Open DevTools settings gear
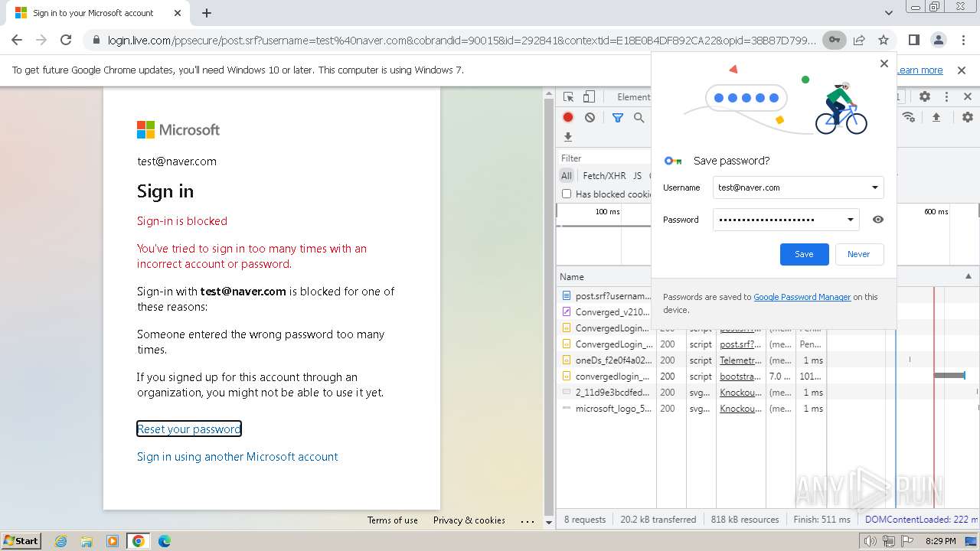This screenshot has height=551, width=980. 925,97
